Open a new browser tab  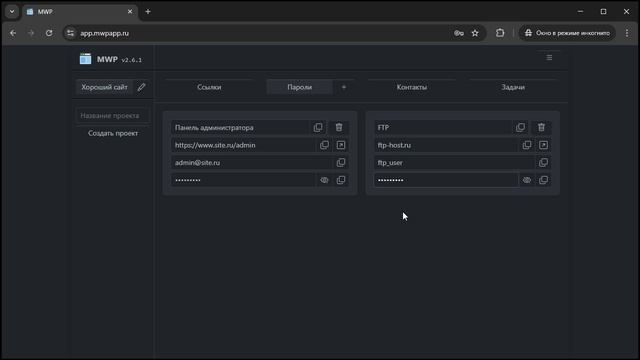148,11
